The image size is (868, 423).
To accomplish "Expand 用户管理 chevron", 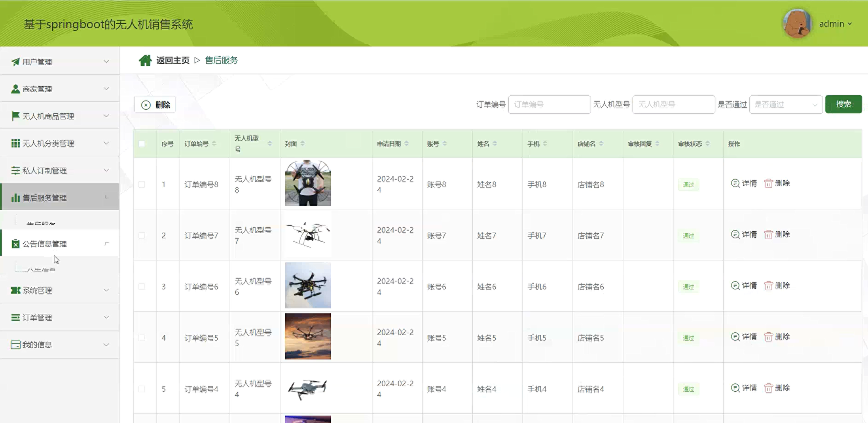I will [x=106, y=61].
